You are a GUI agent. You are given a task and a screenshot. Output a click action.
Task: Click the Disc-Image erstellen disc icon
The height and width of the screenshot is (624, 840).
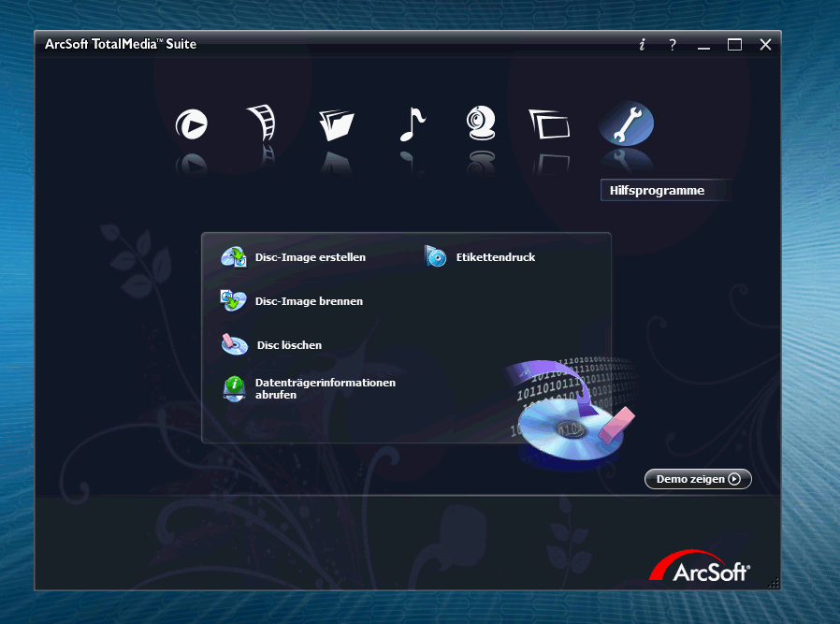click(234, 257)
